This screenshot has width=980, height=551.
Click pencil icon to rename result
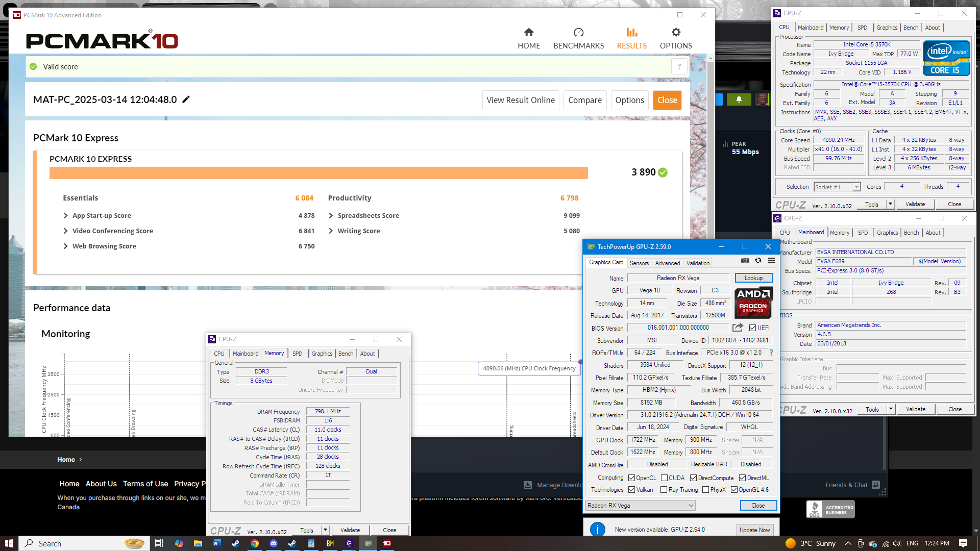click(186, 99)
